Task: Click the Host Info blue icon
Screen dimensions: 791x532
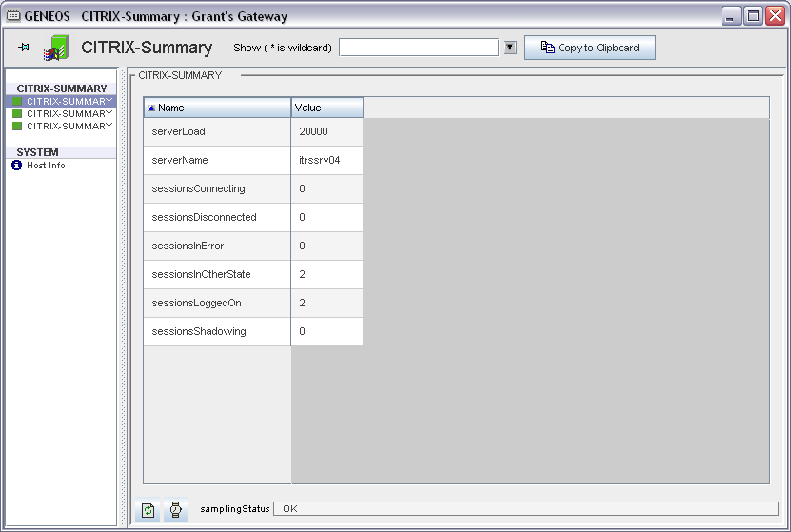Action: pyautogui.click(x=17, y=166)
